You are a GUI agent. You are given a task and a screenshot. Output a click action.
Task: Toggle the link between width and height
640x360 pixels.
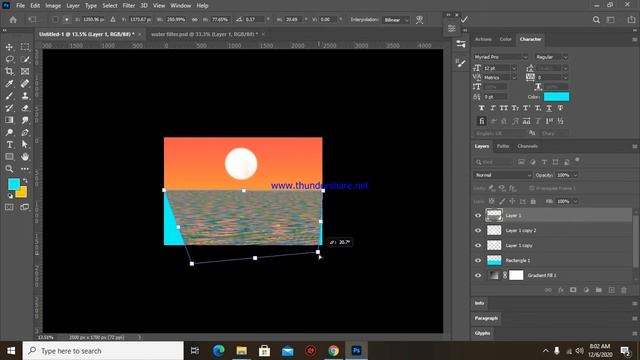[195, 20]
